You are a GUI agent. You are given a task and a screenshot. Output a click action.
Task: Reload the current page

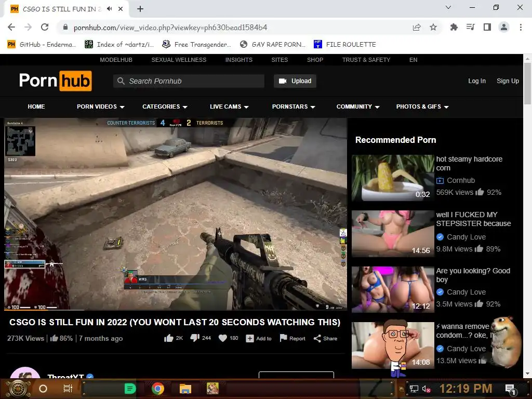[x=45, y=27]
